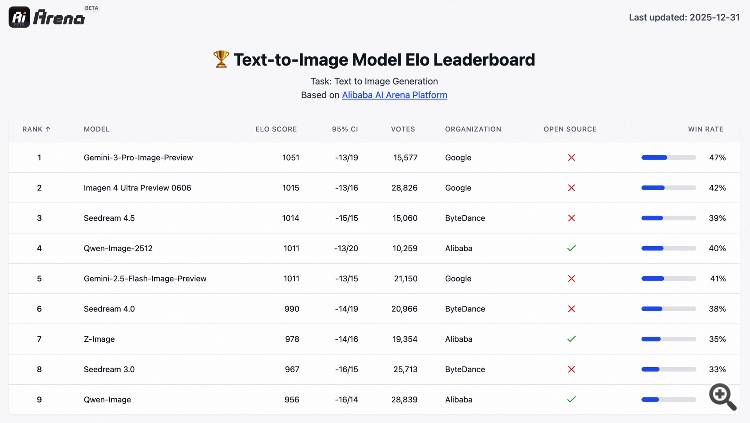Click the 47% win rate progress bar
Image resolution: width=750 pixels, height=423 pixels.
(x=668, y=158)
